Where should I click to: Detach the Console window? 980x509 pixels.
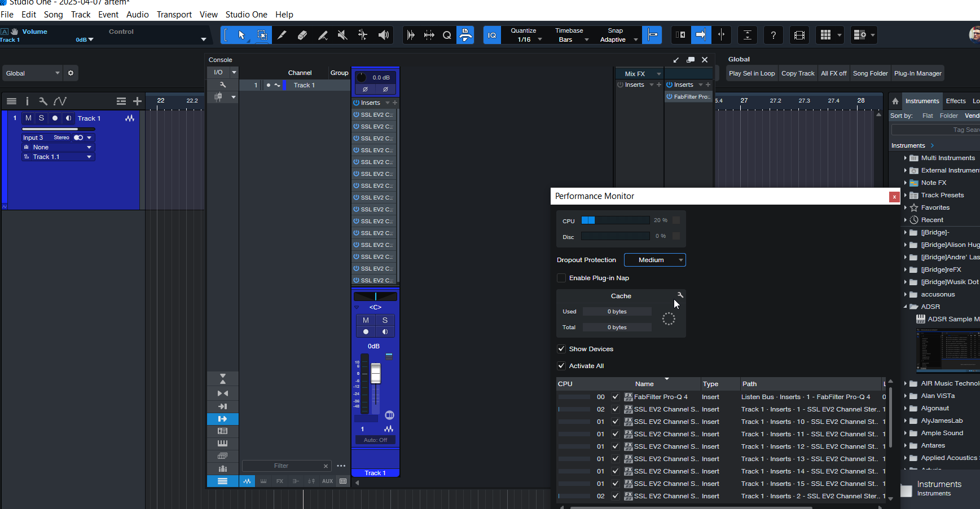coord(691,60)
